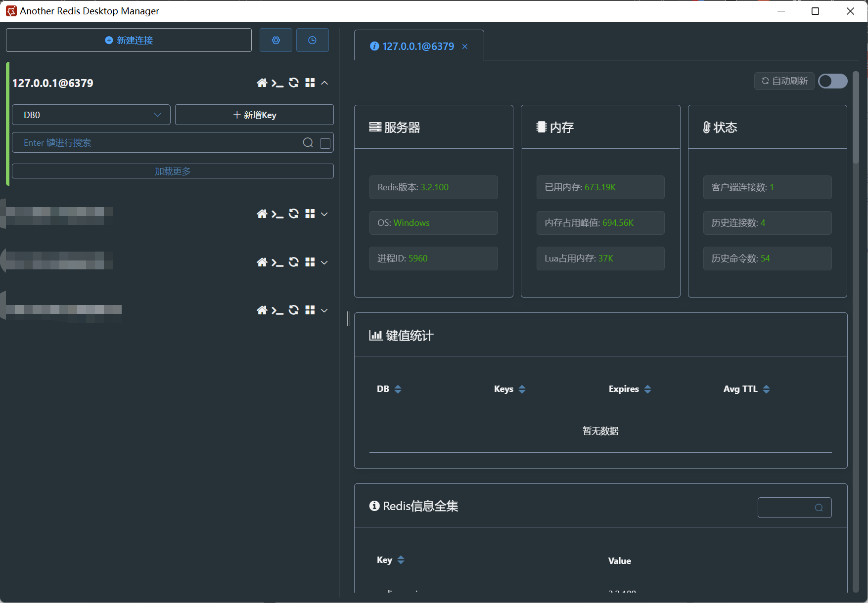Click the 服务器 card heading
868x603 pixels.
tap(395, 128)
